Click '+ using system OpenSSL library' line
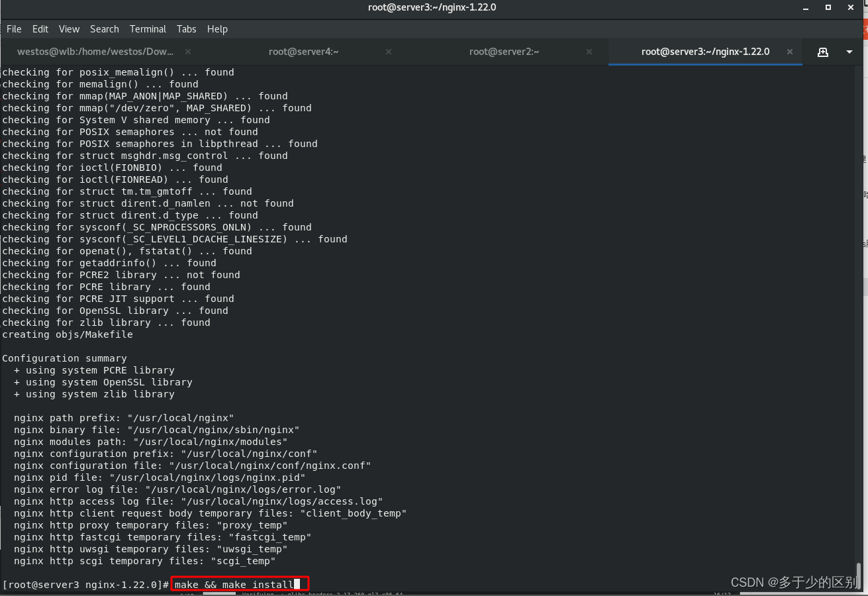Screen dimensions: 868x596 pos(103,382)
